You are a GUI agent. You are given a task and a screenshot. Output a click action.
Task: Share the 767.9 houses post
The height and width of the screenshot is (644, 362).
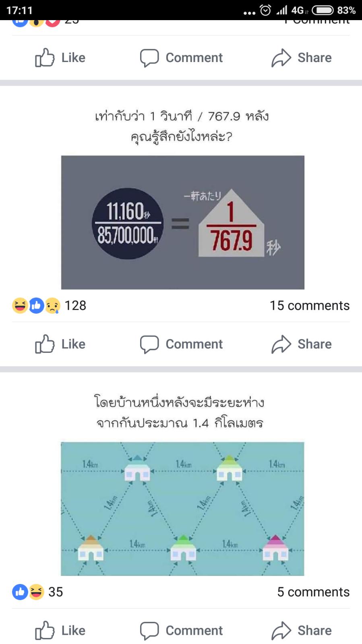(x=302, y=344)
